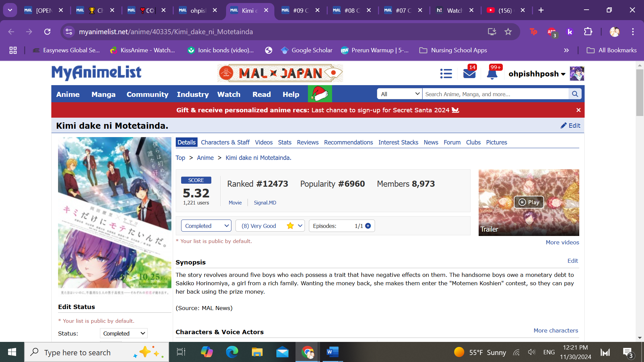Image resolution: width=644 pixels, height=362 pixels.
Task: Increment episodes with the plus icon
Action: 368,226
